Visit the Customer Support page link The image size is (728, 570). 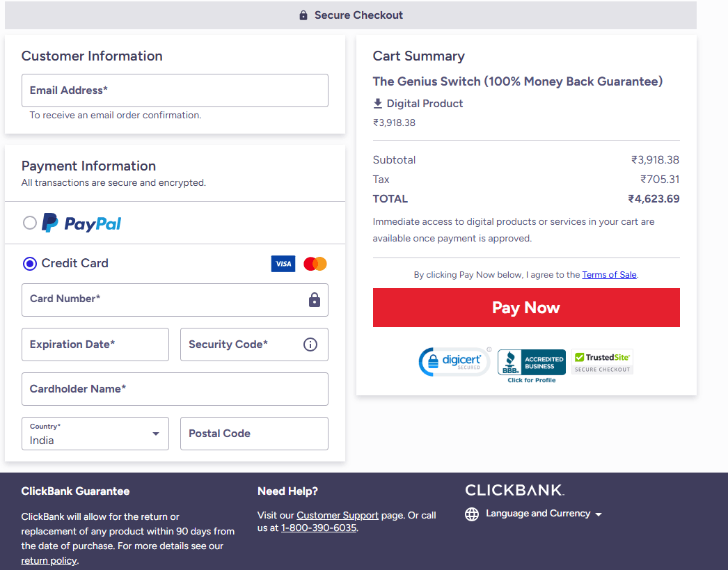pos(338,515)
